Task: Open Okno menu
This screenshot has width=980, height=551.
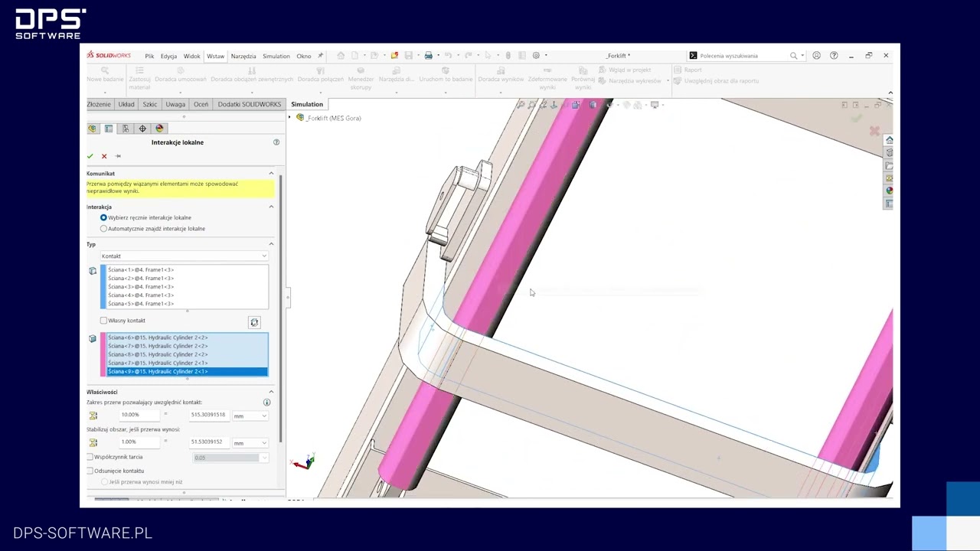Action: [x=304, y=56]
